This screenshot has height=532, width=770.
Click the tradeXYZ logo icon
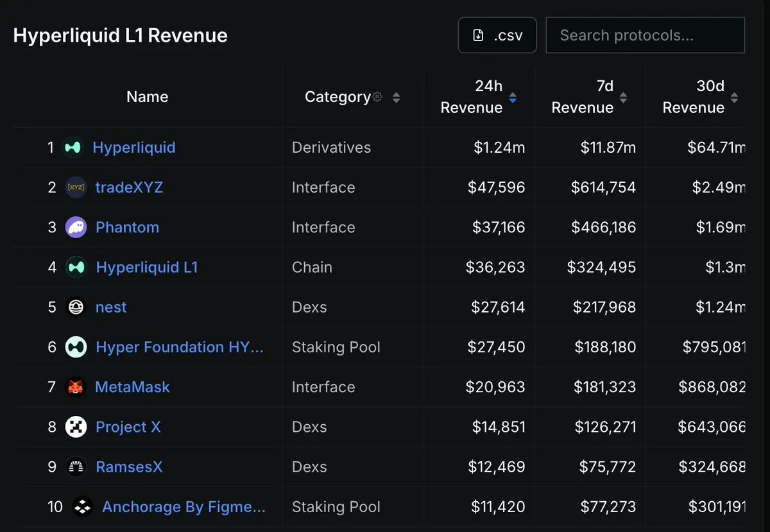pyautogui.click(x=76, y=187)
